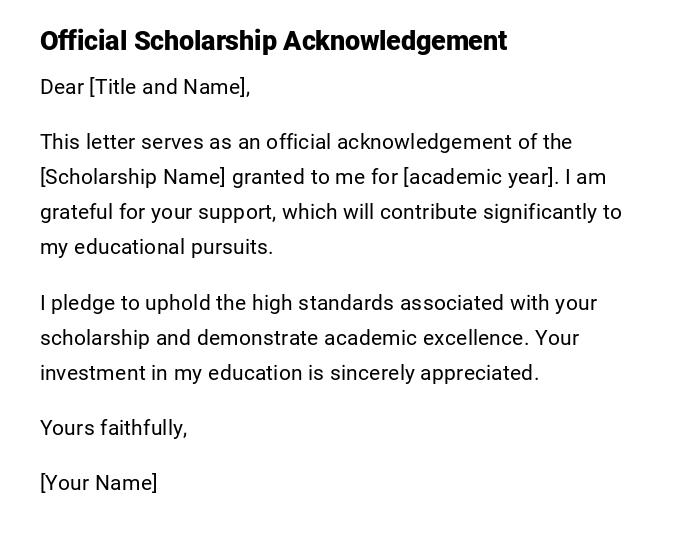Viewport: 700px width, 546px height.
Task: Click the word "Dear" in the salutation
Action: pyautogui.click(x=62, y=87)
